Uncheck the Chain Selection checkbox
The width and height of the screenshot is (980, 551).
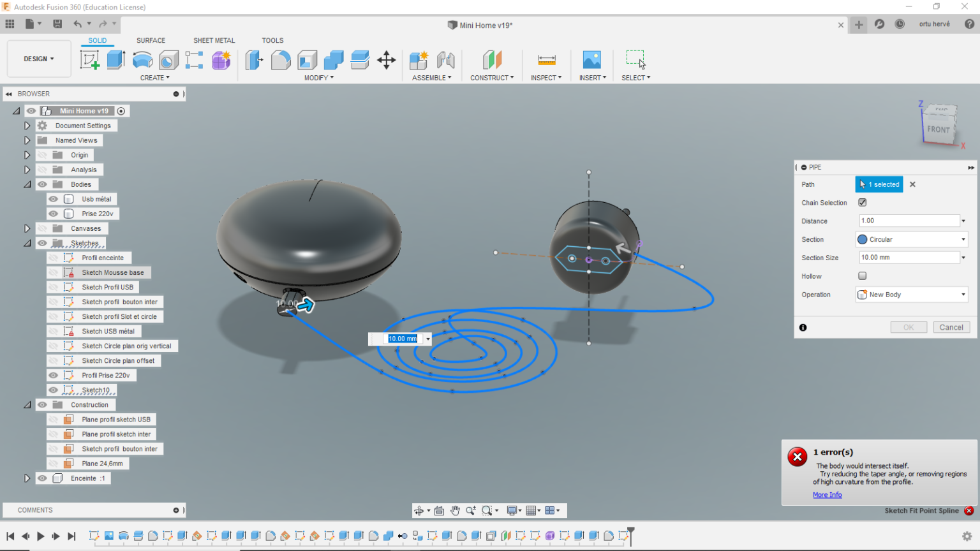[x=862, y=203]
